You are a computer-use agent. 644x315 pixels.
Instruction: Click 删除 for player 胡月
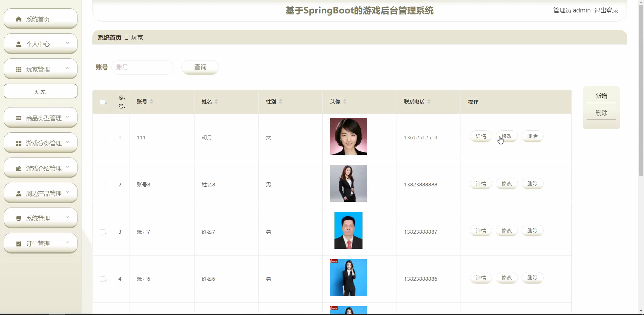(x=533, y=136)
